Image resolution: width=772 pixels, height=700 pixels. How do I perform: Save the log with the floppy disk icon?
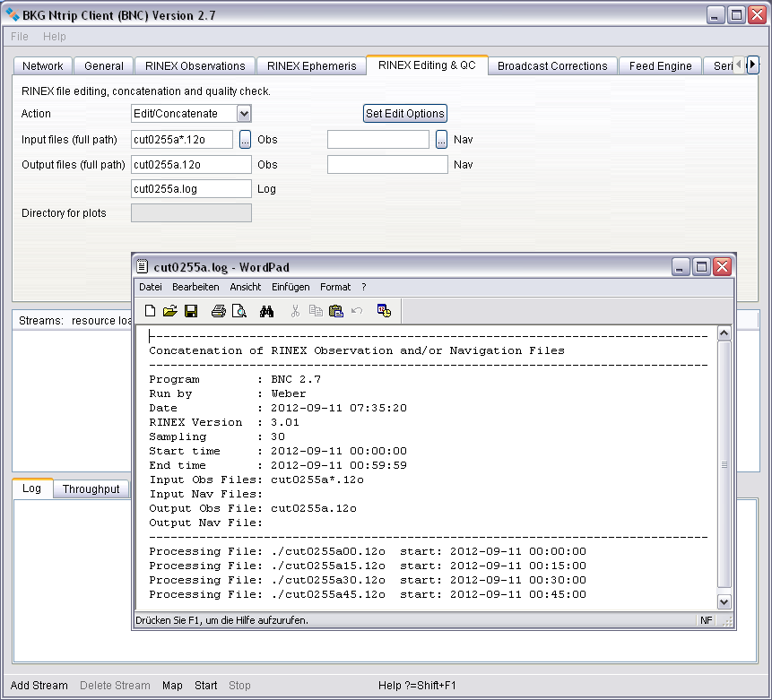pos(190,311)
